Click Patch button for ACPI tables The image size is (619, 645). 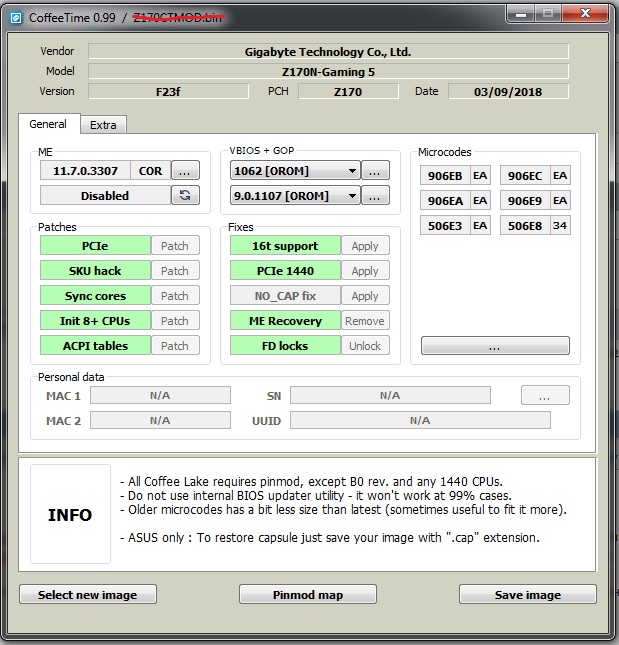point(175,346)
